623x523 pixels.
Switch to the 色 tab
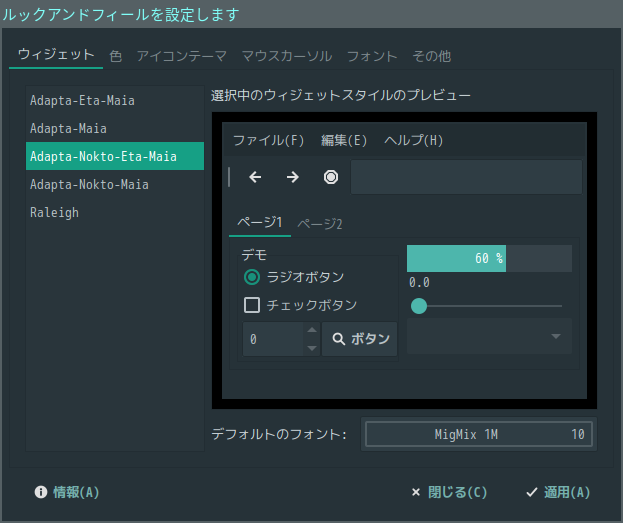pos(116,56)
